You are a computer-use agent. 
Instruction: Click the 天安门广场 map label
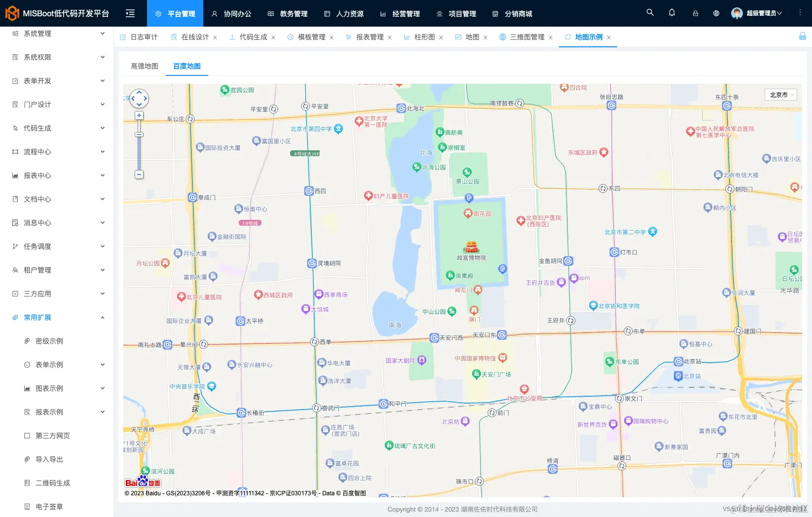pyautogui.click(x=496, y=375)
